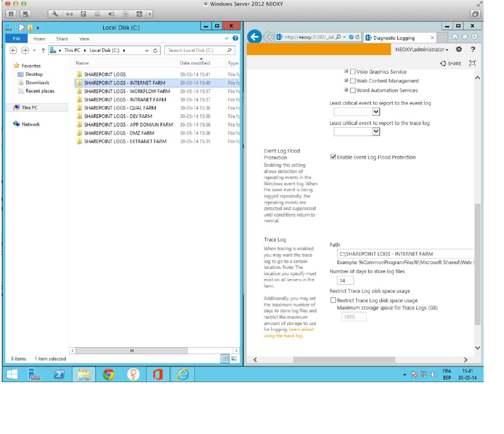
Task: Check Web Content Management checkbox
Action: [353, 81]
